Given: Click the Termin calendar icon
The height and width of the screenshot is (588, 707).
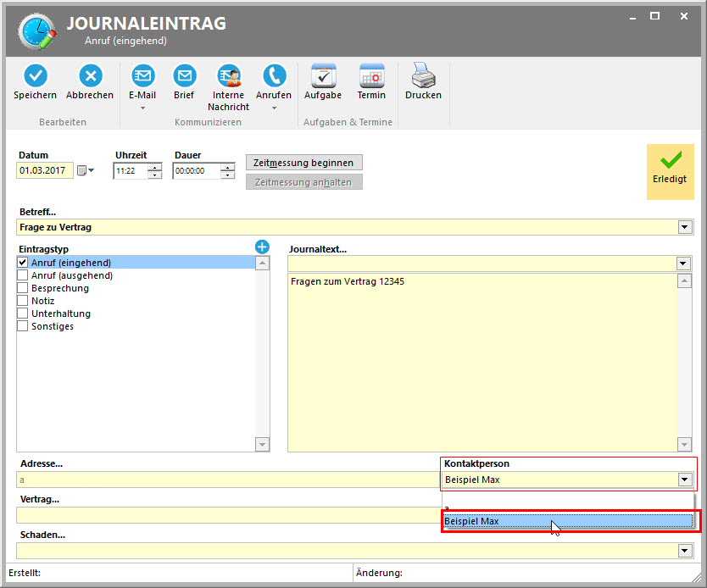Looking at the screenshot, I should point(371,76).
